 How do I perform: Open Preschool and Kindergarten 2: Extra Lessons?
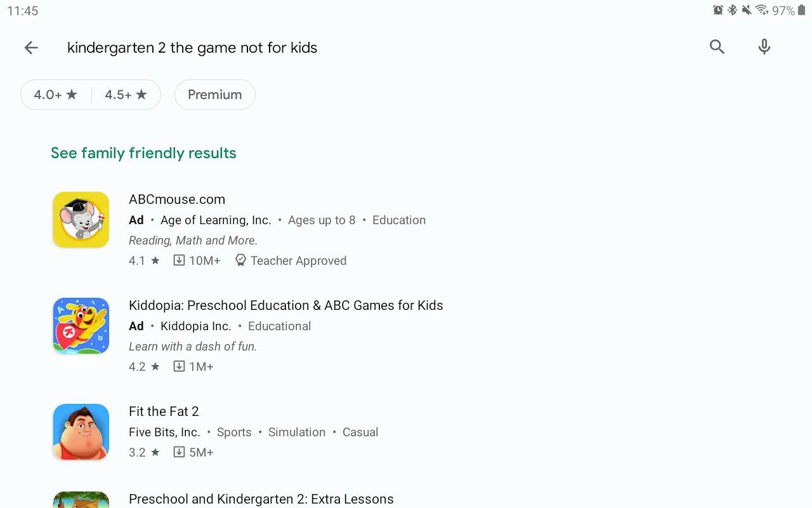(261, 499)
